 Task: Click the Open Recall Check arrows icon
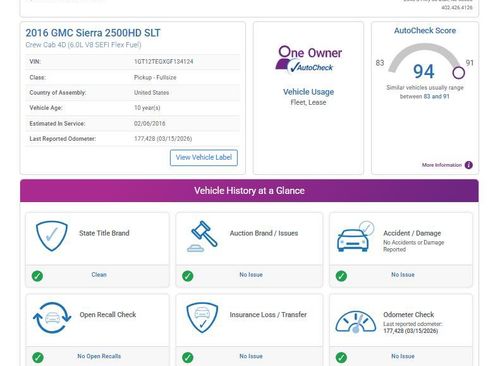click(52, 318)
